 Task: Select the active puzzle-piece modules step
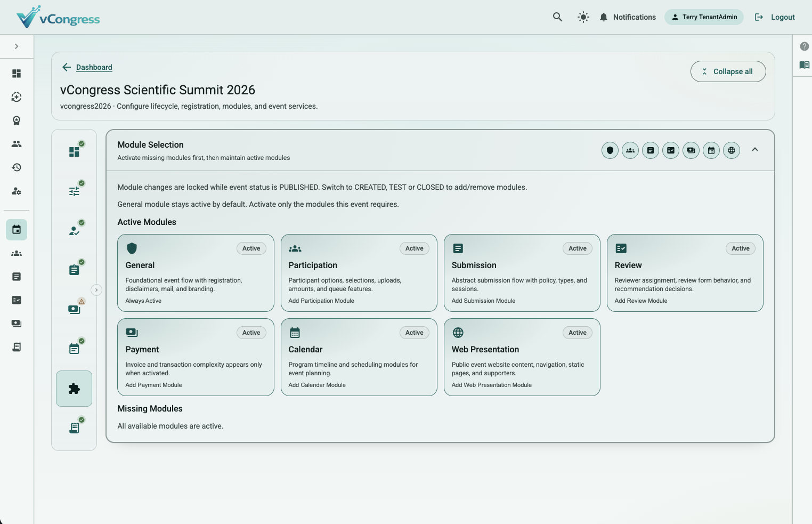[74, 389]
